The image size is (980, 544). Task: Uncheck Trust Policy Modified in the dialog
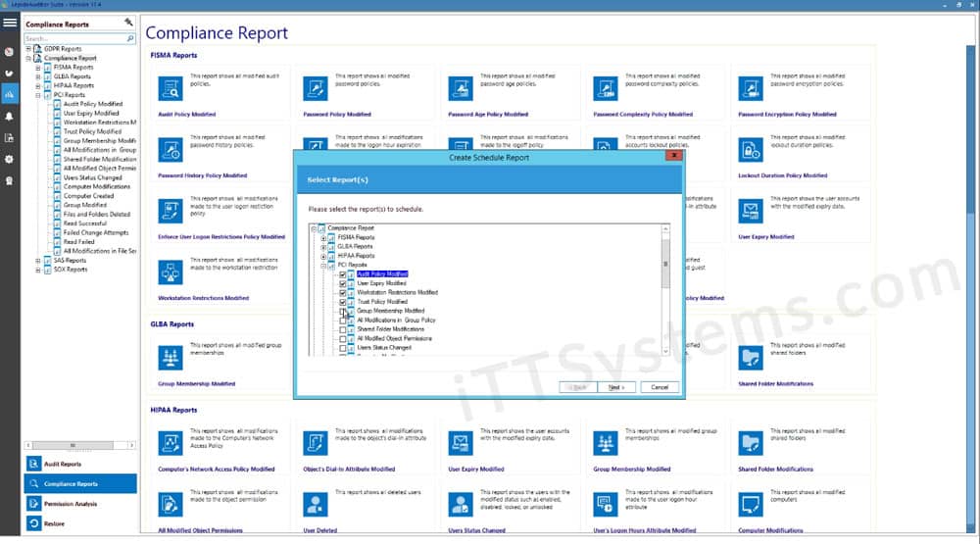(342, 302)
